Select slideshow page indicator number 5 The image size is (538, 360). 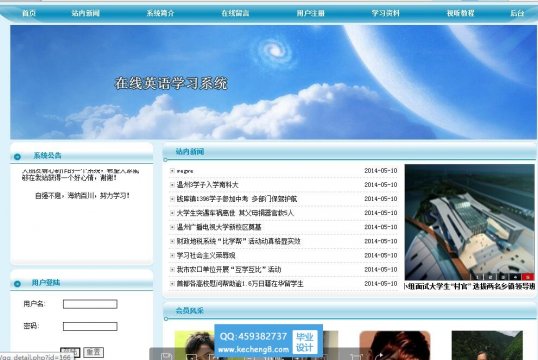(x=528, y=277)
